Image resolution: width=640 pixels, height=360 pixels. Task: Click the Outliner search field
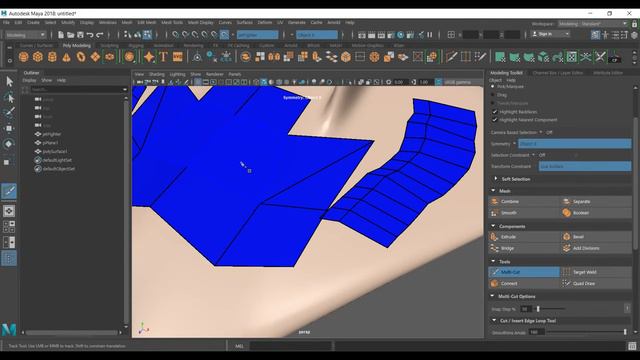click(78, 89)
